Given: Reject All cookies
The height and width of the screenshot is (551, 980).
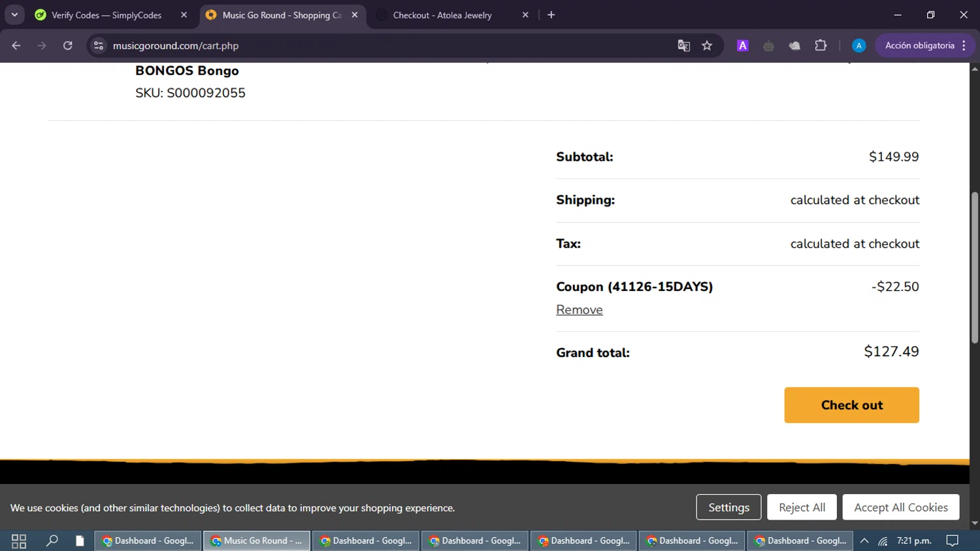Looking at the screenshot, I should coord(802,507).
